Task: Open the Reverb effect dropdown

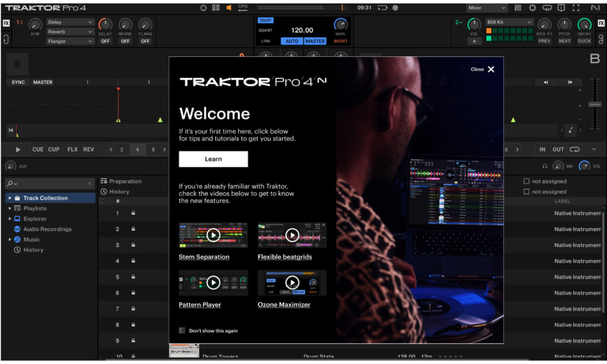Action: click(x=70, y=31)
